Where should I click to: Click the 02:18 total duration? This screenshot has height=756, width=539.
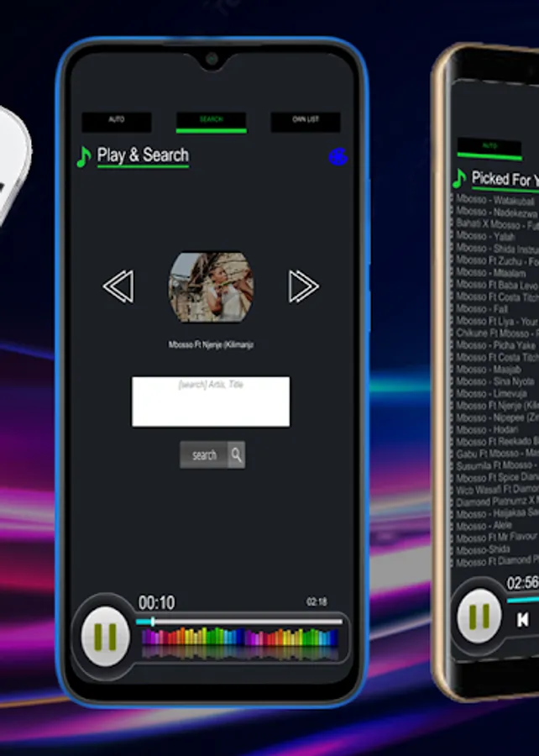317,601
